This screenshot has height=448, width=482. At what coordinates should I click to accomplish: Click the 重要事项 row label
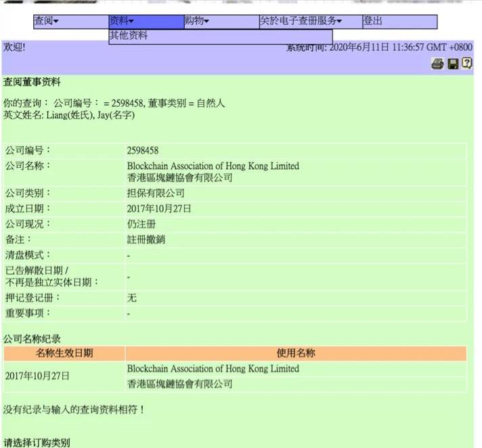(x=28, y=313)
